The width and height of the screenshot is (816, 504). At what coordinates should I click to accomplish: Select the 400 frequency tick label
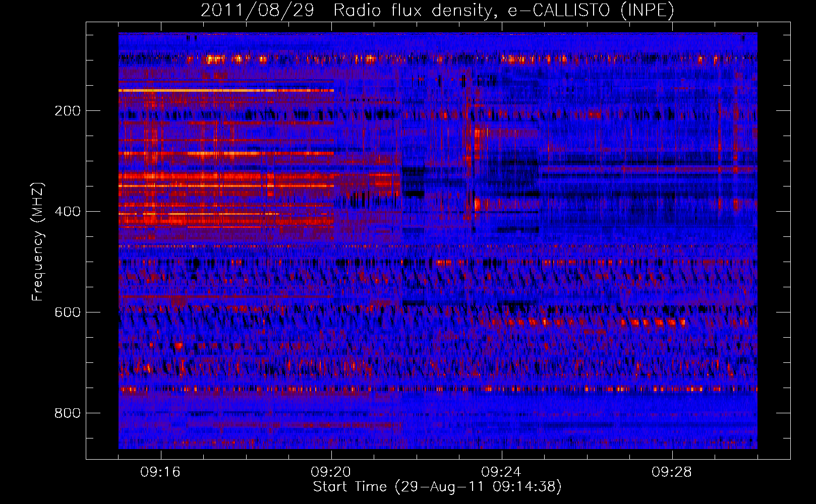tap(68, 211)
